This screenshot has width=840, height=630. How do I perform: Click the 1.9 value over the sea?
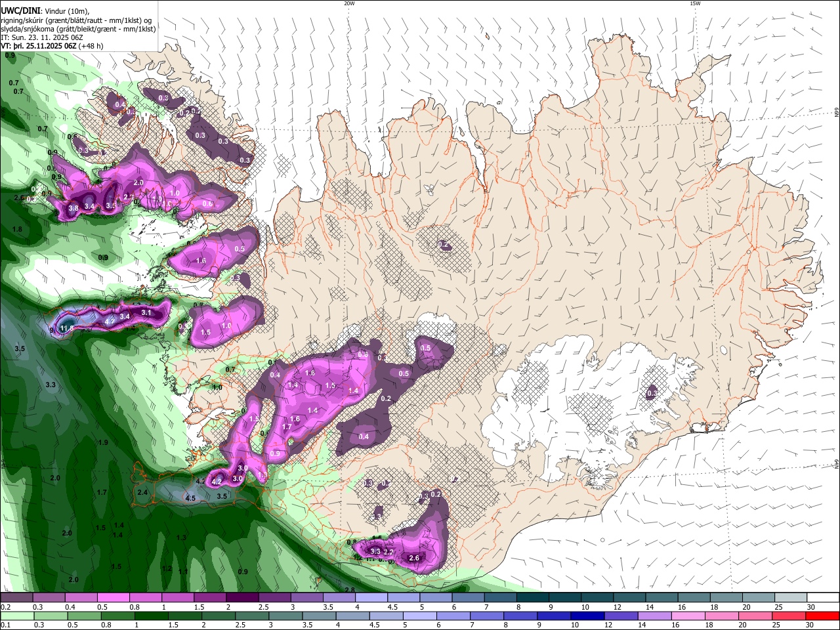(103, 443)
